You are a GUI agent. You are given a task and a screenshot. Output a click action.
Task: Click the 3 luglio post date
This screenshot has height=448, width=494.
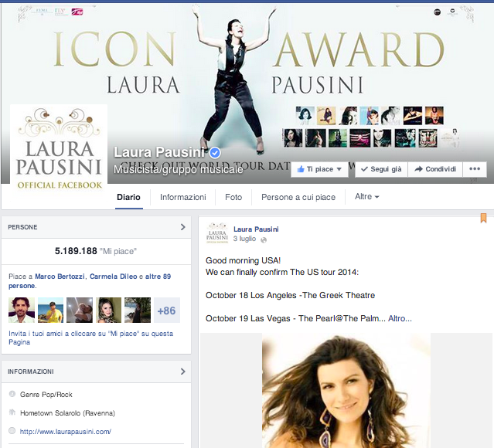coord(244,239)
